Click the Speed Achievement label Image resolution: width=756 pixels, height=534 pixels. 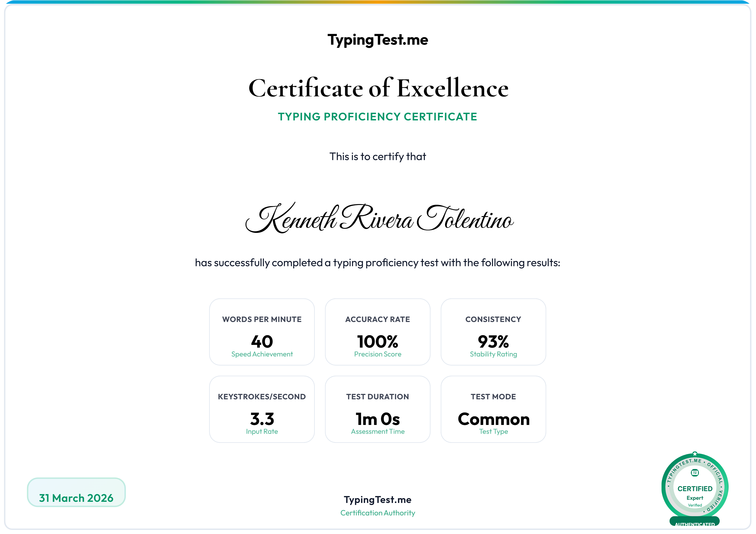pyautogui.click(x=262, y=354)
